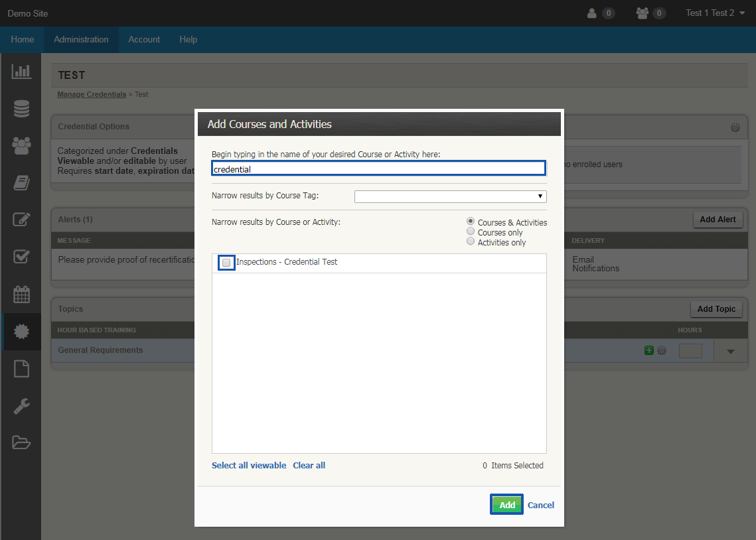Select the Activities only radio button
756x540 pixels.
471,241
